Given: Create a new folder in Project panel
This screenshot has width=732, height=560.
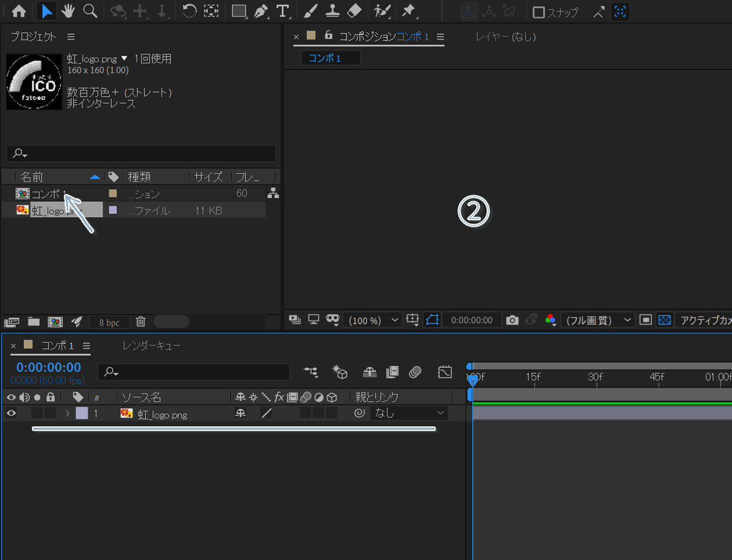Looking at the screenshot, I should tap(33, 321).
